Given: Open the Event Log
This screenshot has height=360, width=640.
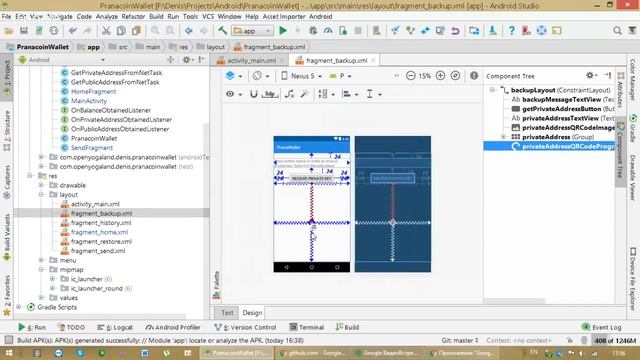Looking at the screenshot, I should click(x=602, y=327).
